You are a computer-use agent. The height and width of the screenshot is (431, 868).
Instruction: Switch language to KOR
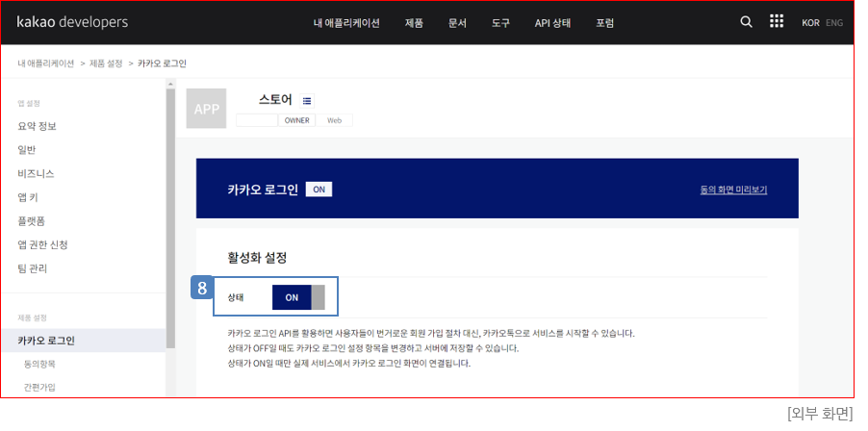click(810, 23)
